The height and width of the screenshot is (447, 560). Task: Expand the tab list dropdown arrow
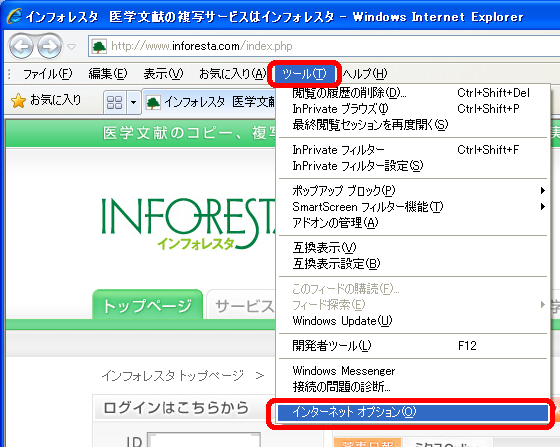(134, 102)
